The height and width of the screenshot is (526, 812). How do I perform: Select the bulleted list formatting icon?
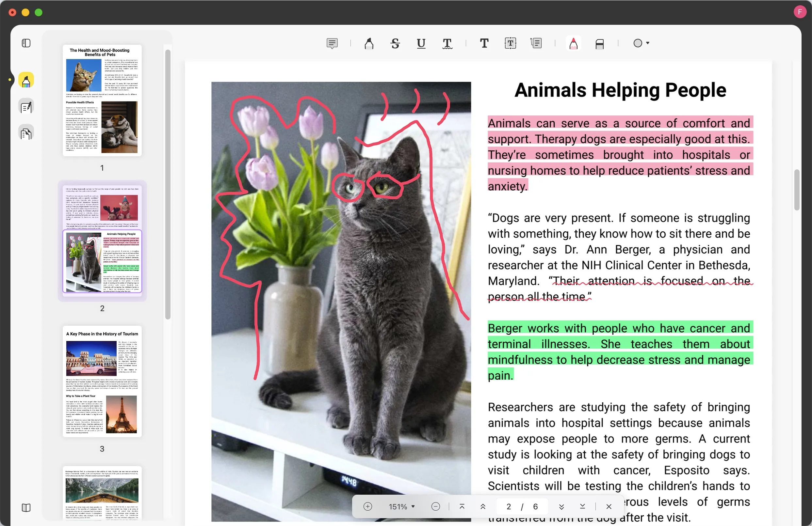(x=537, y=42)
